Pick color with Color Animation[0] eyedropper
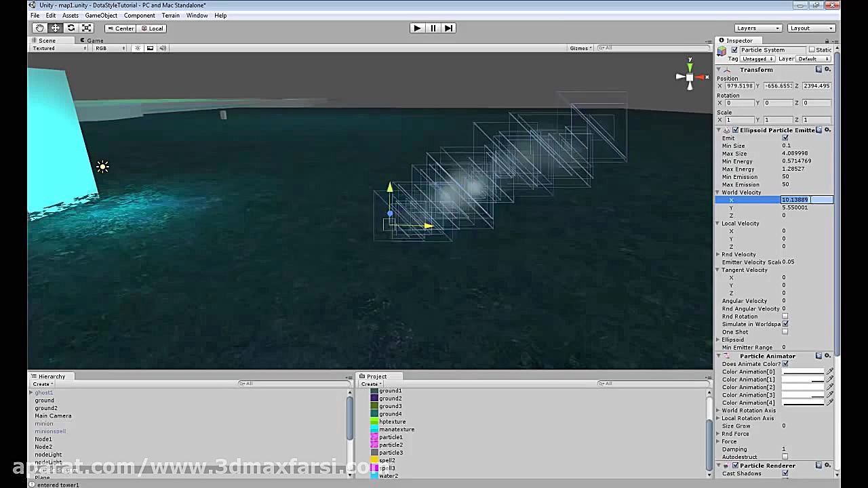Viewport: 868px width, 488px height. click(830, 371)
